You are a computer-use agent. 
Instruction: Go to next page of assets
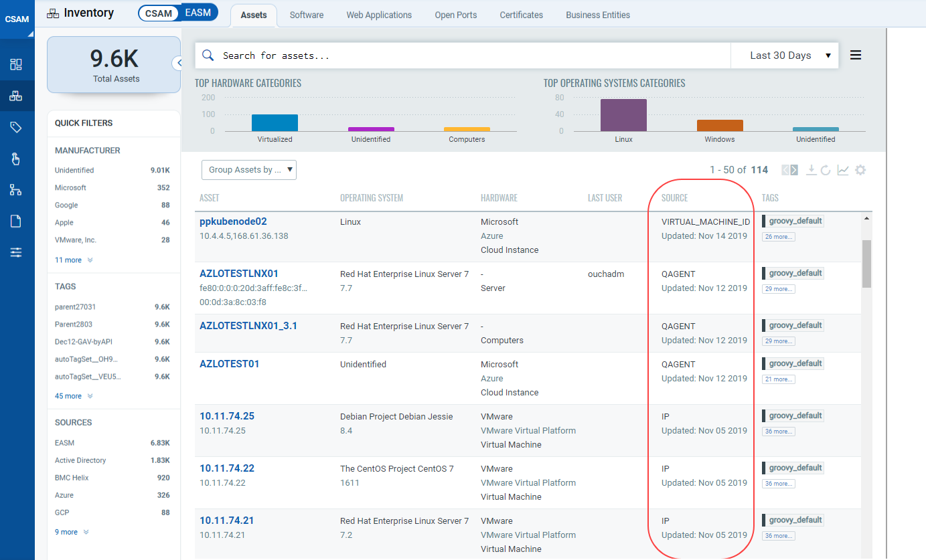[794, 170]
